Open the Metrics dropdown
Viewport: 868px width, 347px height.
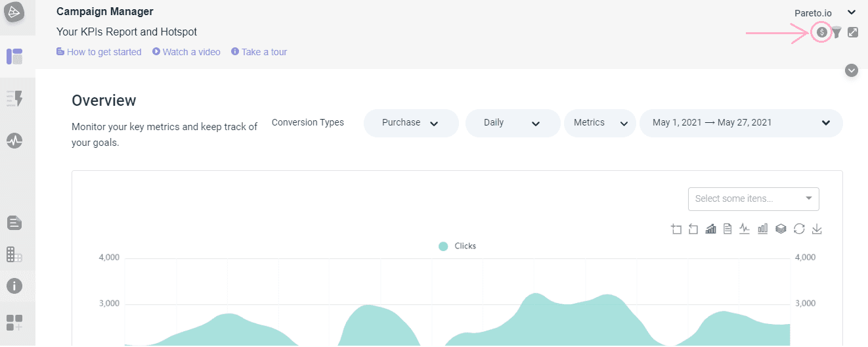599,123
